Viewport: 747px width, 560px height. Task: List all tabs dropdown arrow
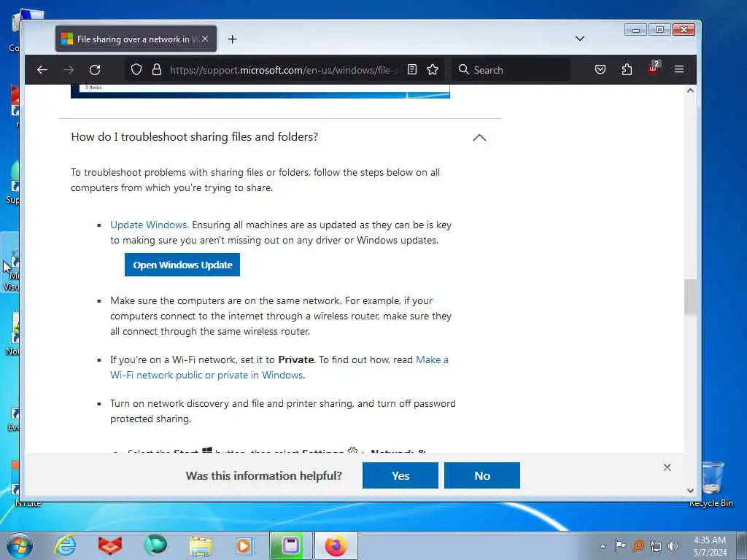pyautogui.click(x=580, y=39)
